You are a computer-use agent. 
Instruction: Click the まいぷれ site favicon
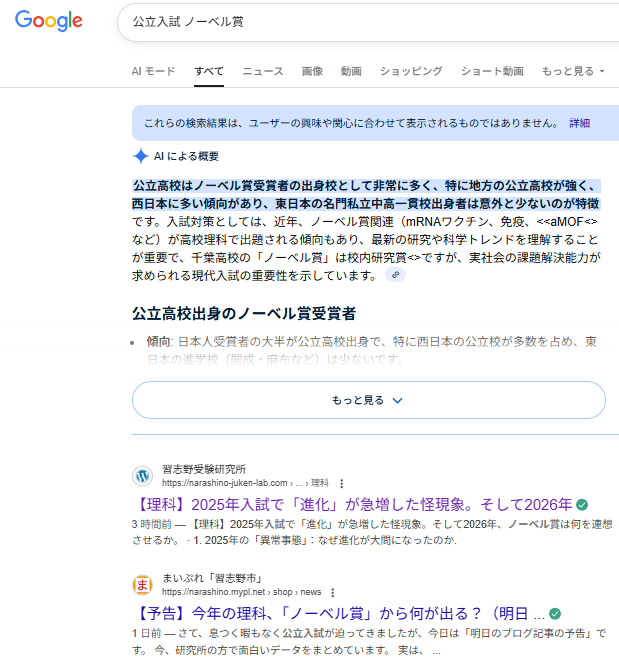[142, 583]
